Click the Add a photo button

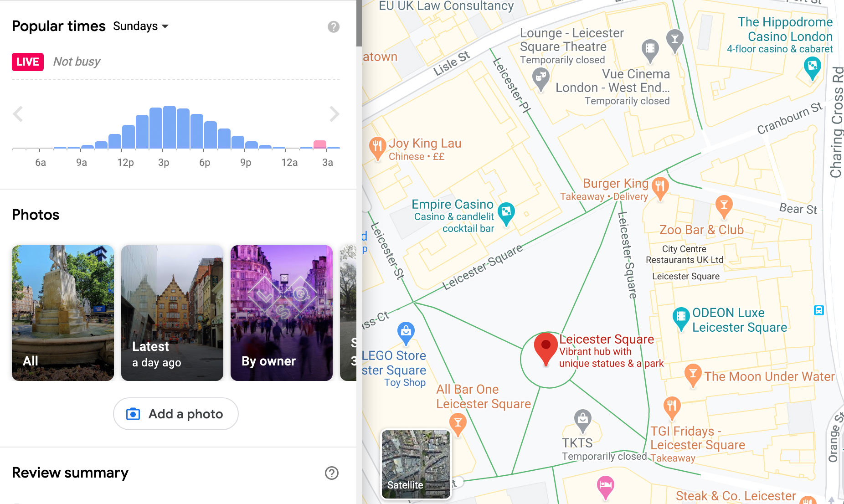[176, 414]
